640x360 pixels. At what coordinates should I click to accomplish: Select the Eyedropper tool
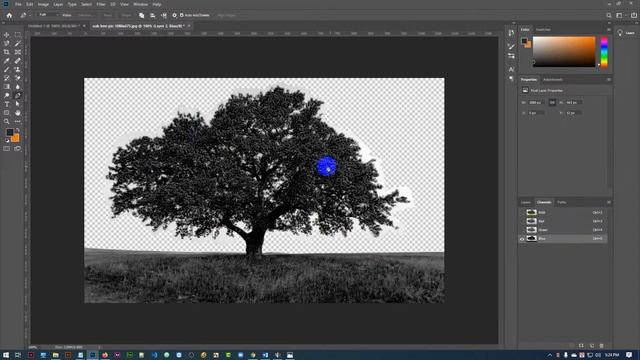pos(7,61)
